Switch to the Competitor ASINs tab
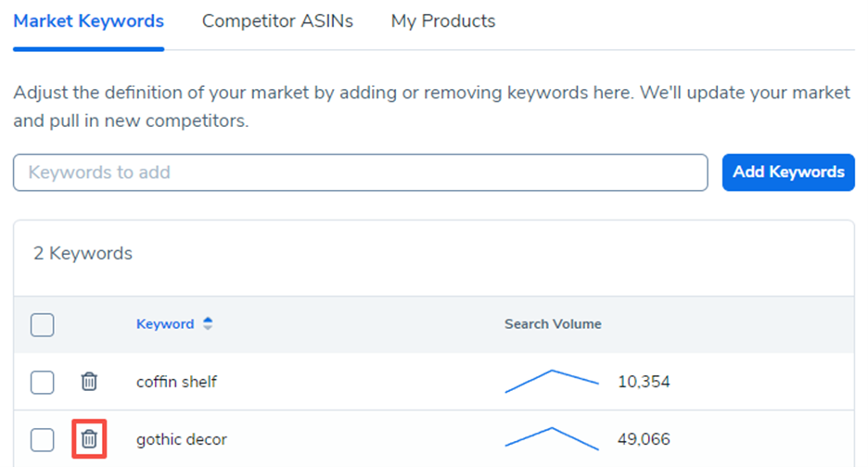Image resolution: width=868 pixels, height=467 pixels. 277,20
